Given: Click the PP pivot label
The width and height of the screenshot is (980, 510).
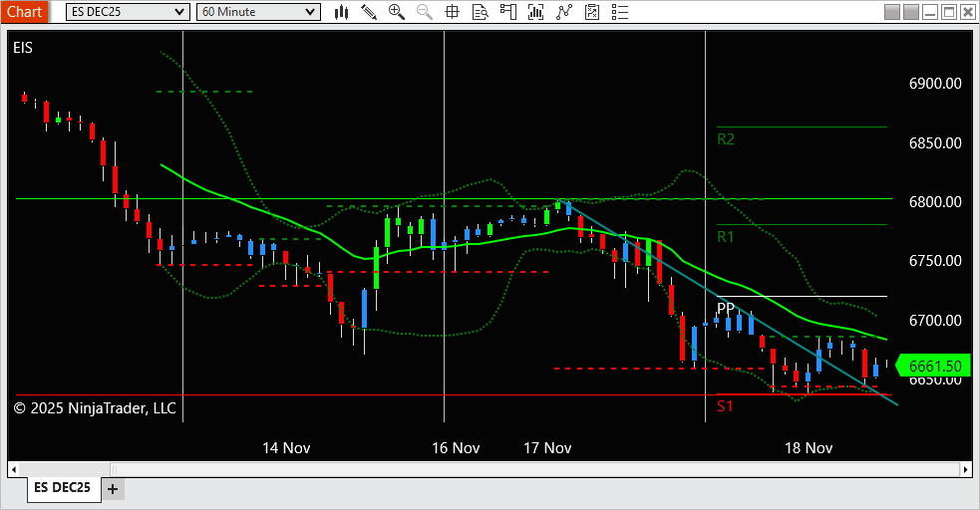Looking at the screenshot, I should tap(726, 309).
